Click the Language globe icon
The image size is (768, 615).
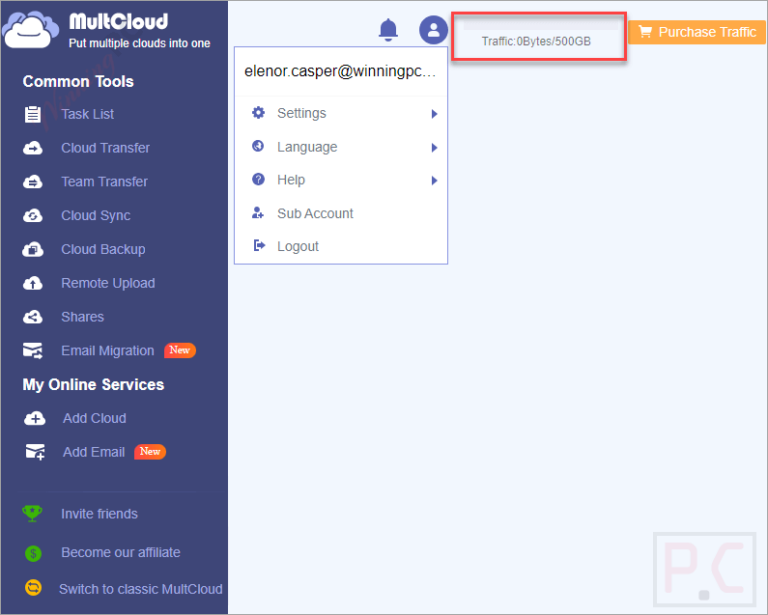258,146
